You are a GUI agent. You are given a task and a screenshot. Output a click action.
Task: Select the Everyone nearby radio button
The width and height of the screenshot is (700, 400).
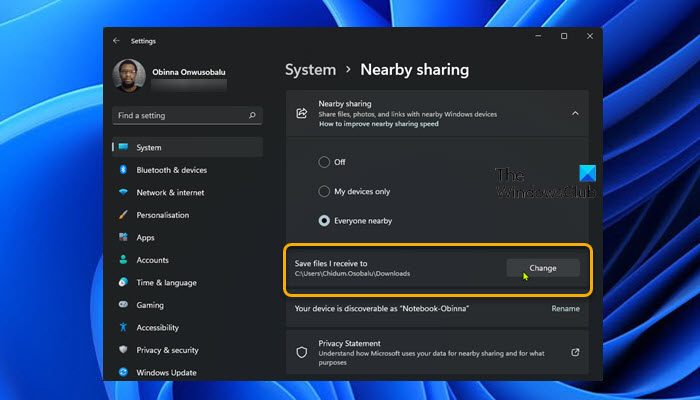click(324, 220)
